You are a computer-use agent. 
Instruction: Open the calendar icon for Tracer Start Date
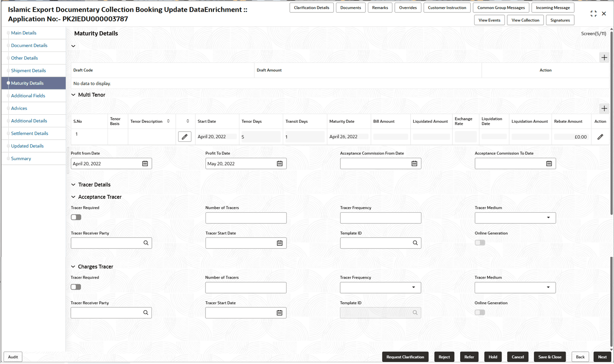pos(280,243)
